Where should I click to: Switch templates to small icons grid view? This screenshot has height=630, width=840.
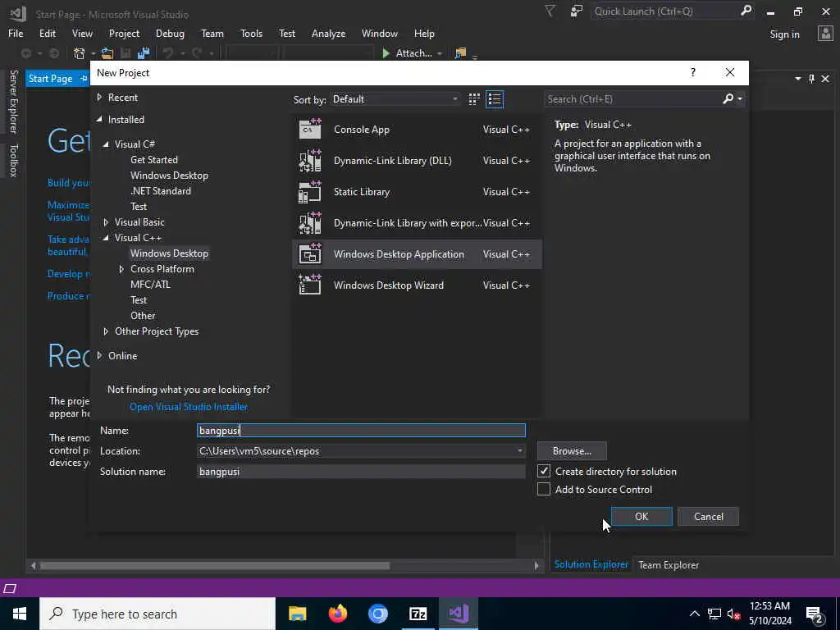click(x=474, y=99)
